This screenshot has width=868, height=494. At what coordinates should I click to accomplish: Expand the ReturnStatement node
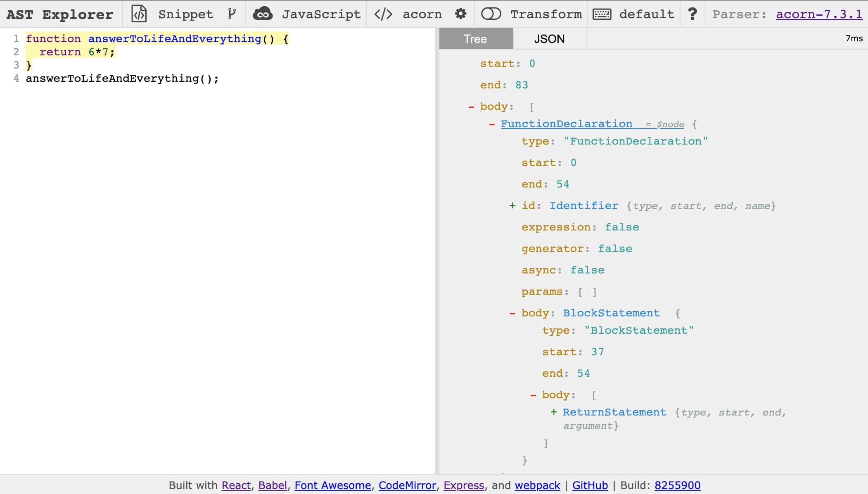(x=554, y=412)
